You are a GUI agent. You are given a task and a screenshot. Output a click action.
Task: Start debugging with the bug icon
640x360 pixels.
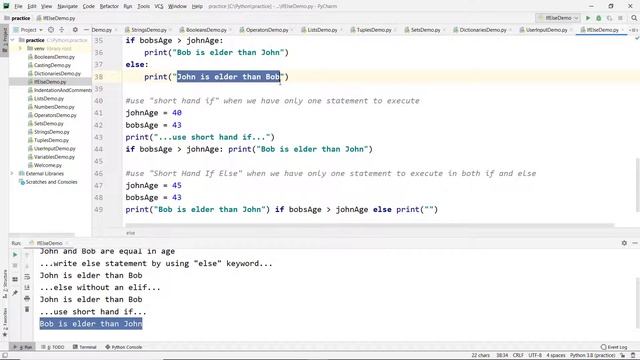click(599, 18)
